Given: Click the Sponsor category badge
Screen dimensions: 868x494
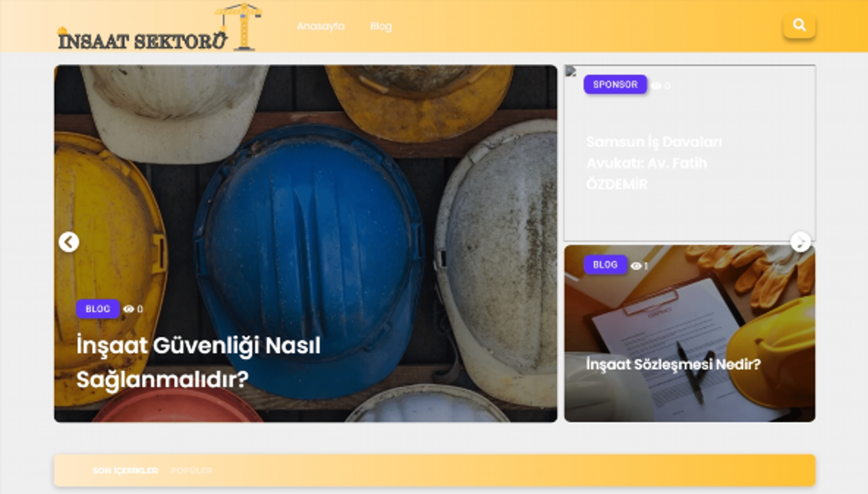Looking at the screenshot, I should pyautogui.click(x=615, y=85).
